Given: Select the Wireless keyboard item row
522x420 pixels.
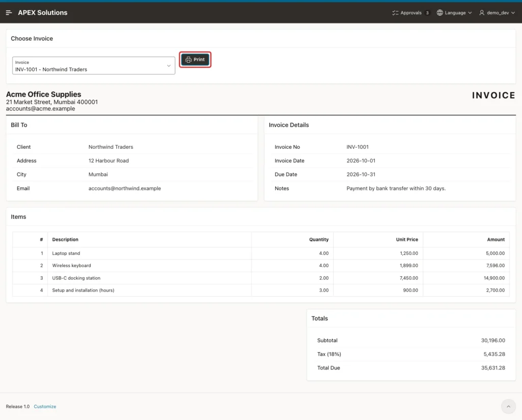Looking at the screenshot, I should [x=261, y=266].
